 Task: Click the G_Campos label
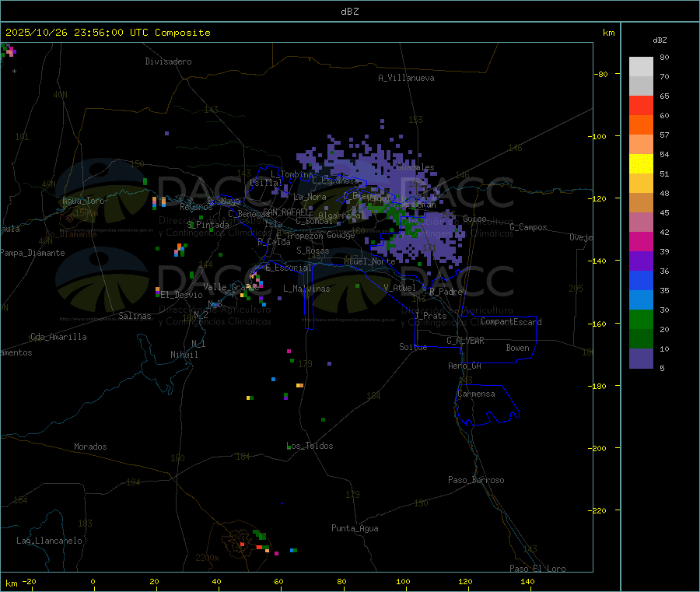[x=529, y=227]
